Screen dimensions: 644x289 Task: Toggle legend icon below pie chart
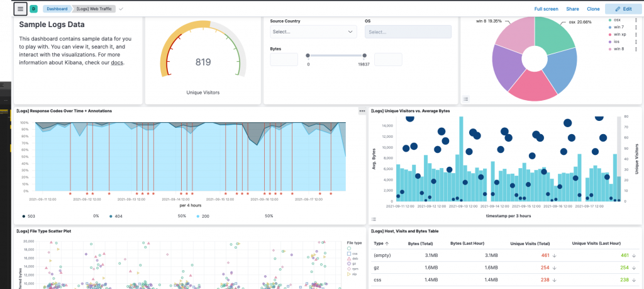click(x=466, y=99)
